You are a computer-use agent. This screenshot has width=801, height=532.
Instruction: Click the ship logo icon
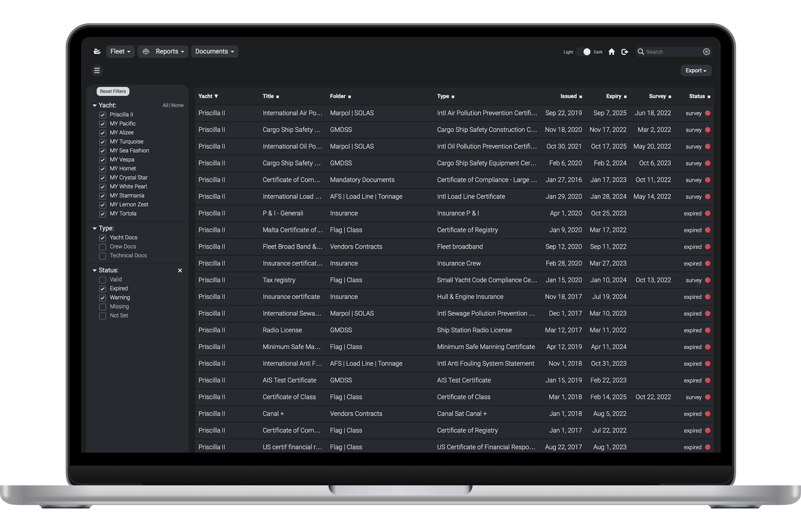pos(97,51)
